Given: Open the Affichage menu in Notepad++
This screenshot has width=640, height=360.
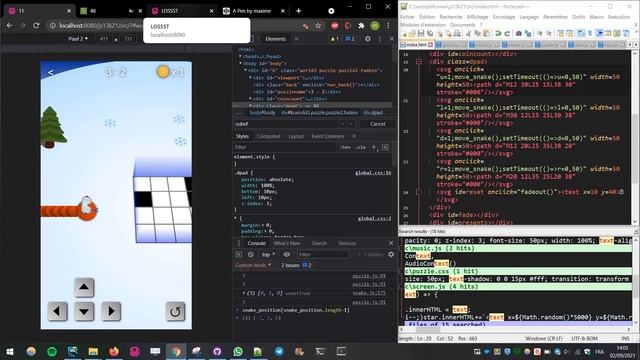Looking at the screenshot, I should 478,17.
